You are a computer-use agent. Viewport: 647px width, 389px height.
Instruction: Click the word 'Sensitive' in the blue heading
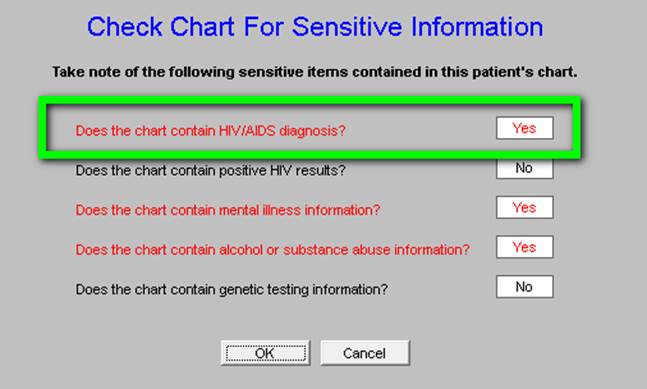(347, 27)
